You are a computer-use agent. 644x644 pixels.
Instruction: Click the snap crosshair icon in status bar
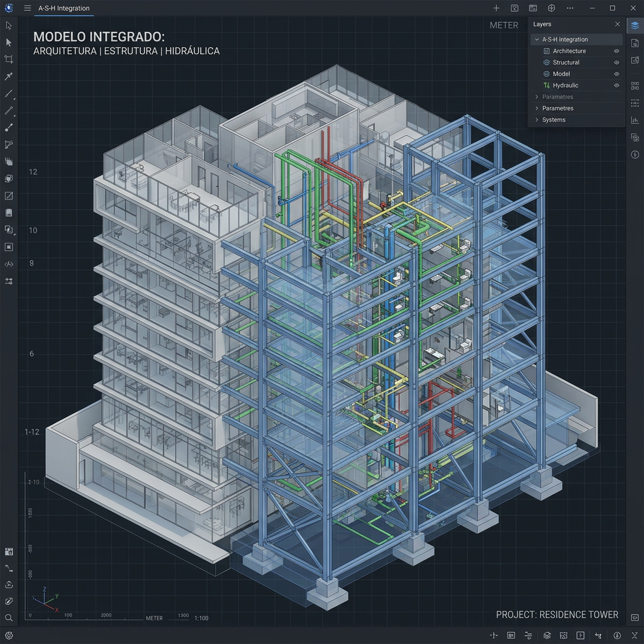pos(494,635)
